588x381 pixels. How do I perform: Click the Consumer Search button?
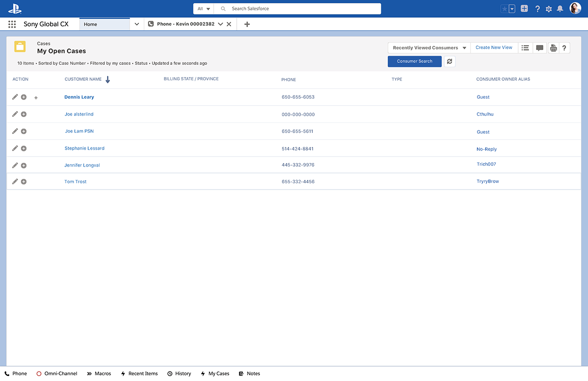click(x=414, y=62)
